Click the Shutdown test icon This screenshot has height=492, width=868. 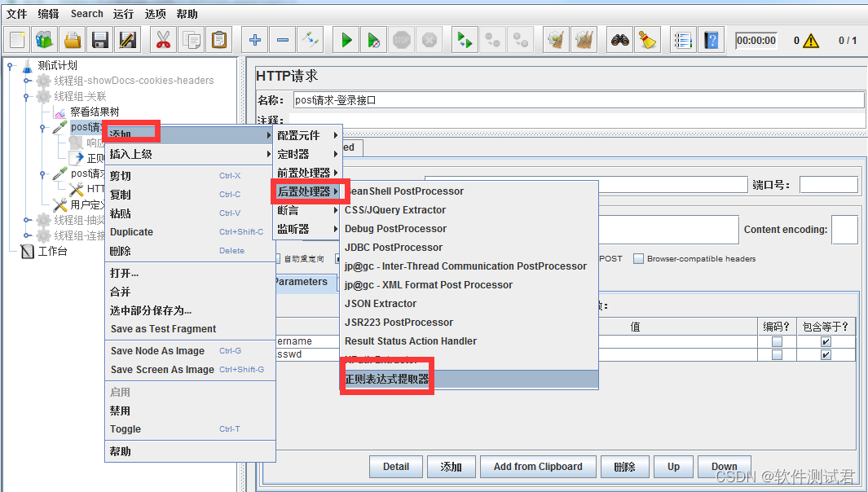(429, 40)
